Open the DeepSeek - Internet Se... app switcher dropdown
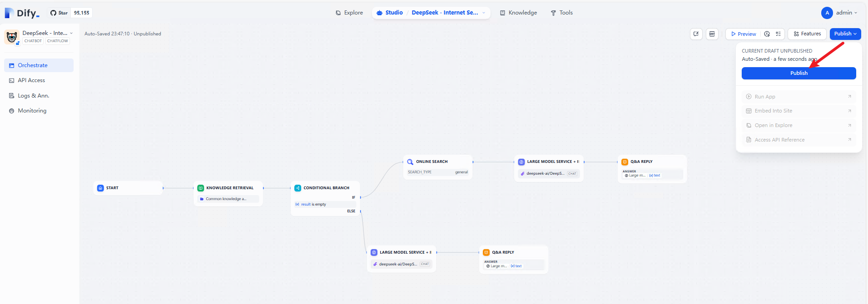Viewport: 868px width, 304px height. [448, 13]
